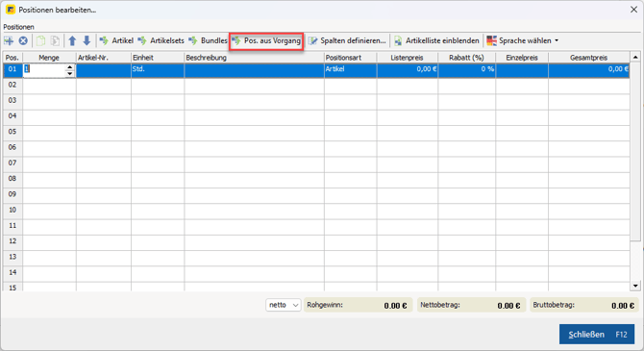Click the Listenpreis column header

(x=408, y=58)
